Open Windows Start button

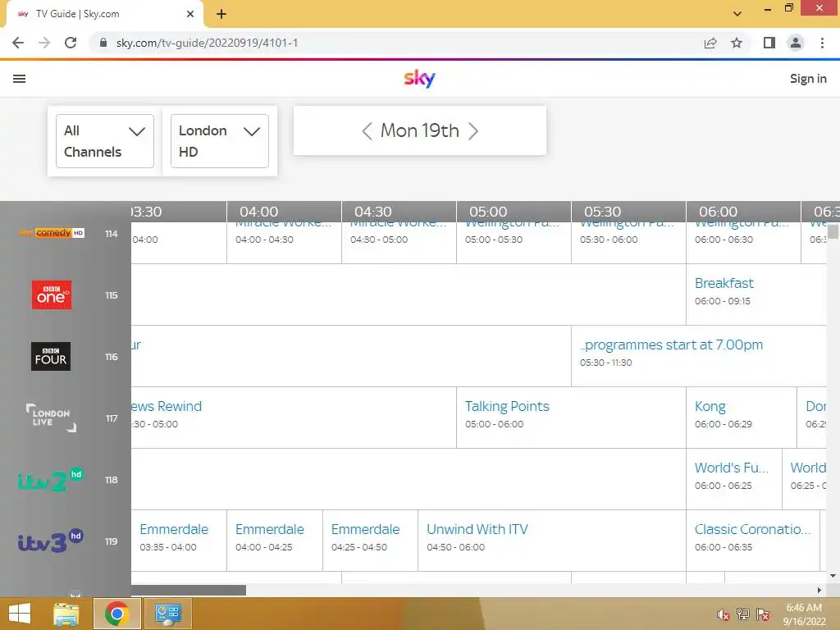tap(20, 614)
